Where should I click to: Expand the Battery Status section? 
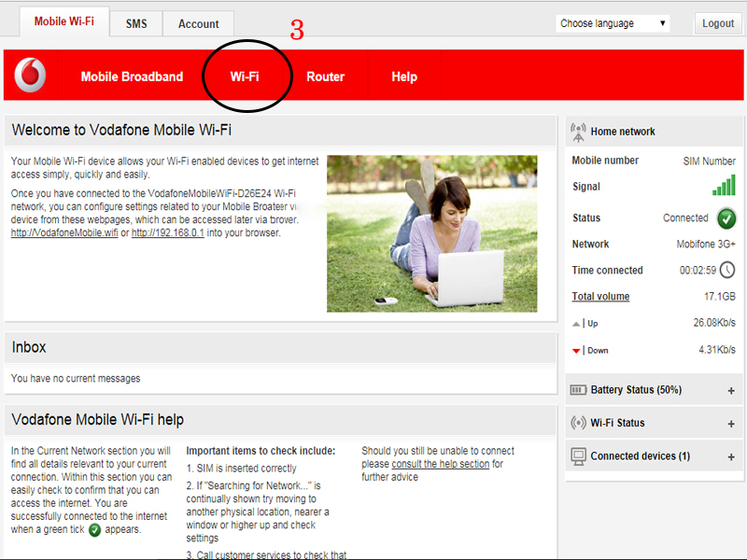coord(731,391)
